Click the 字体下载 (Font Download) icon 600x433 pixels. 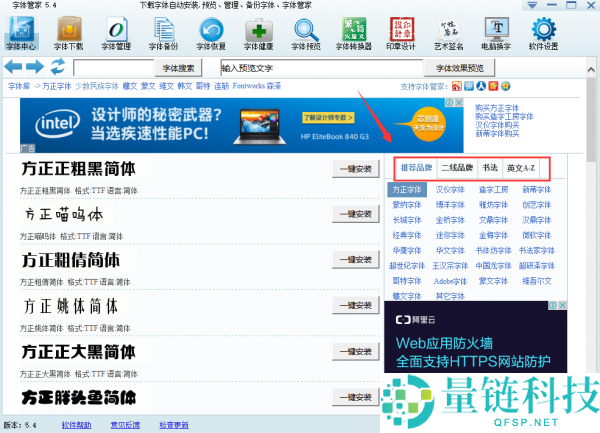tap(68, 33)
